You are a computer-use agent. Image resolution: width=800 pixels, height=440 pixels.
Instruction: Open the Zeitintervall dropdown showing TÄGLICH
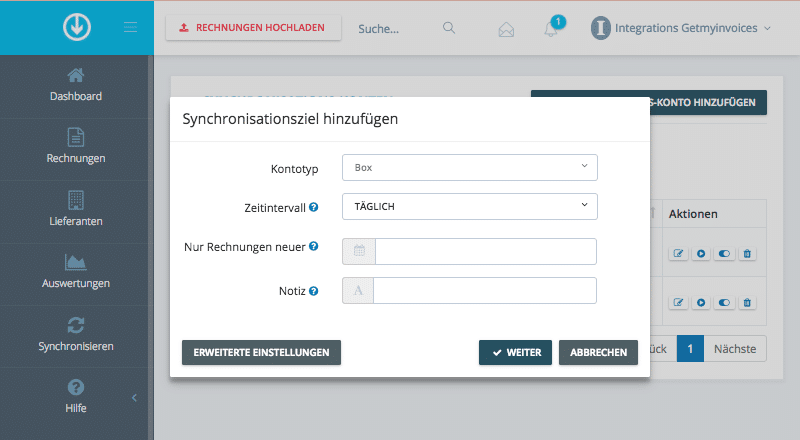click(469, 206)
